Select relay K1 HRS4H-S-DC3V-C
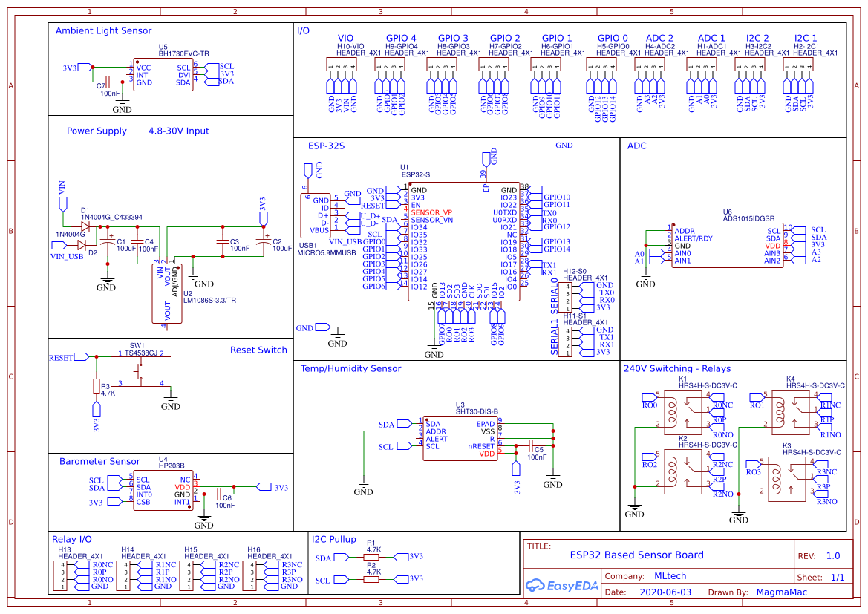This screenshot has width=868, height=614. pyautogui.click(x=683, y=413)
